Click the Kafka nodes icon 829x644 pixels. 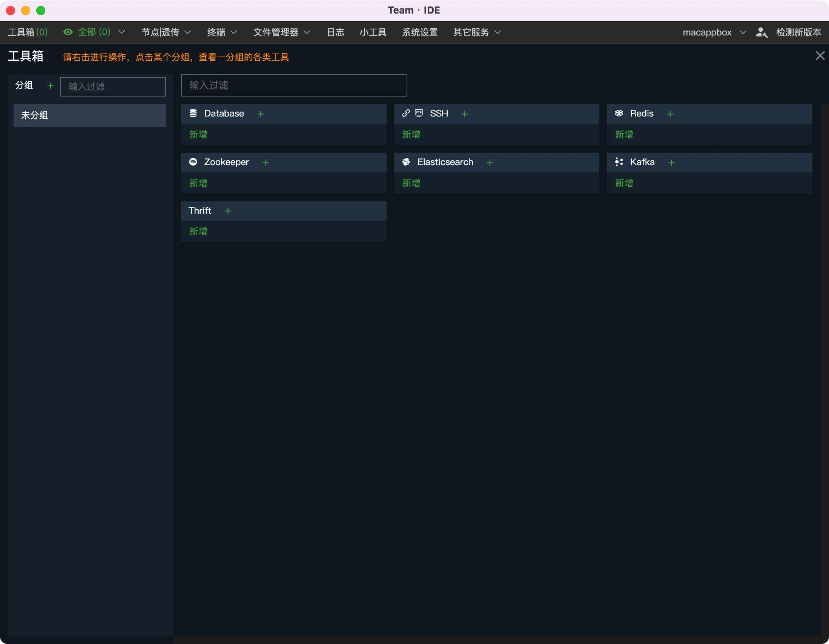coord(619,162)
